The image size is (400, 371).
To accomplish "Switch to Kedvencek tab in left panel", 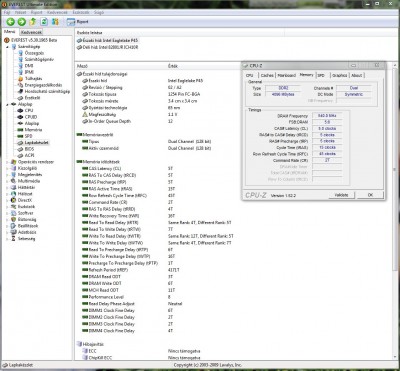I will click(31, 32).
